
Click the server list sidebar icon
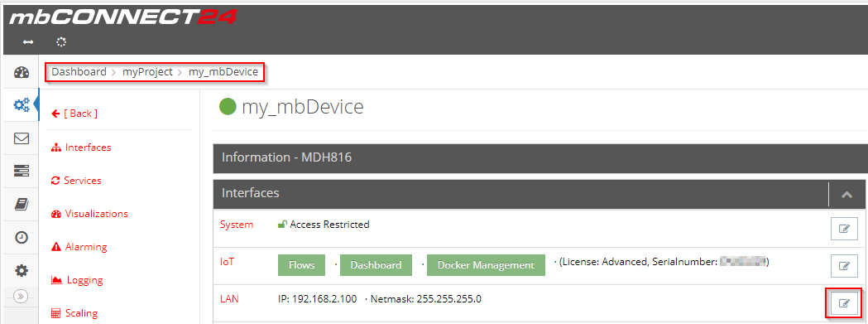[21, 171]
